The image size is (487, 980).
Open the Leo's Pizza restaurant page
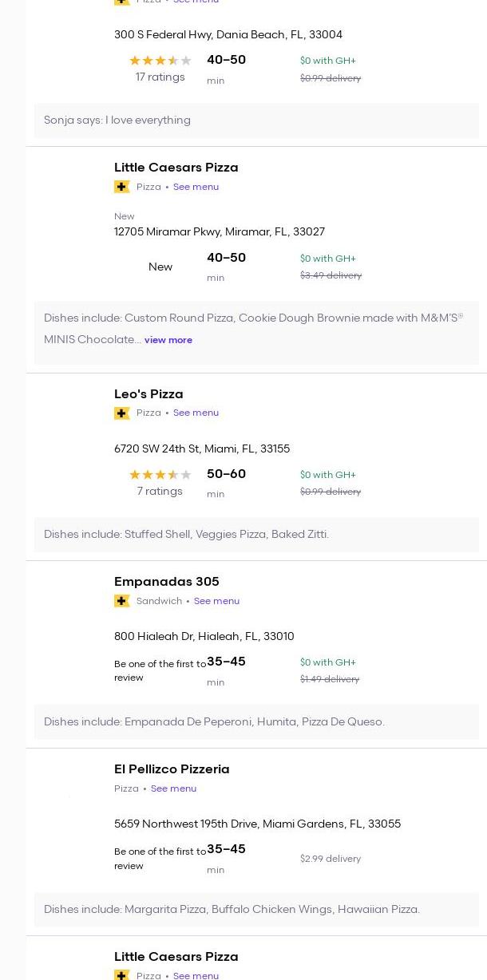click(148, 394)
